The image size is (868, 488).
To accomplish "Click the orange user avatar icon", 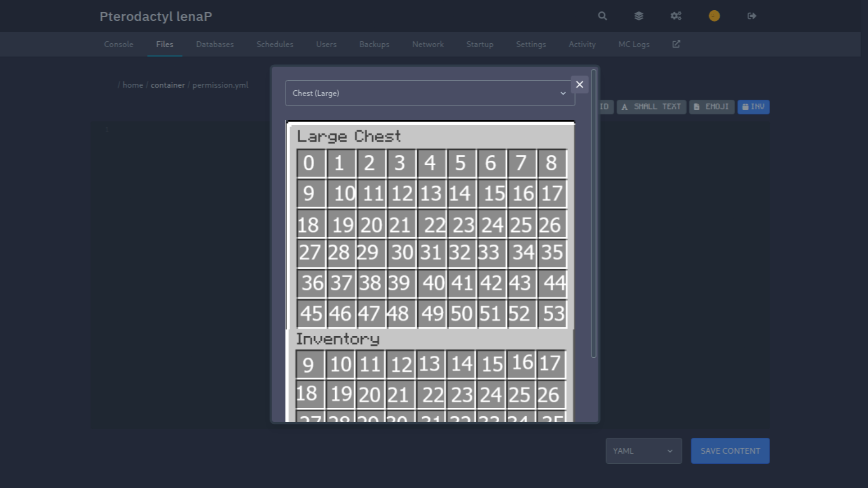I will click(714, 16).
